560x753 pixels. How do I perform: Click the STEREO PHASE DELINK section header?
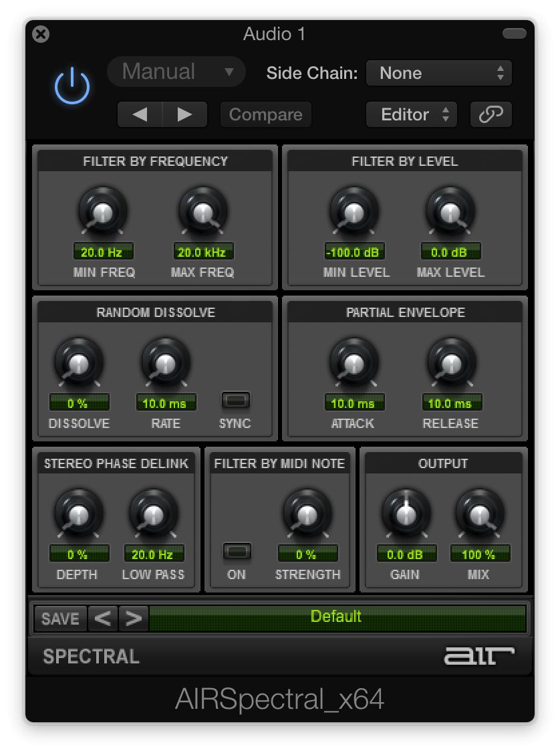tap(116, 464)
